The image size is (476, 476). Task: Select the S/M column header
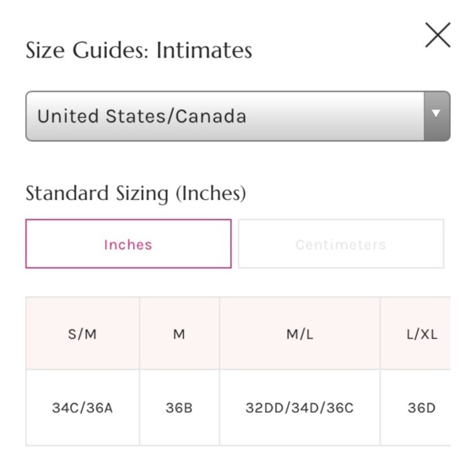click(83, 334)
